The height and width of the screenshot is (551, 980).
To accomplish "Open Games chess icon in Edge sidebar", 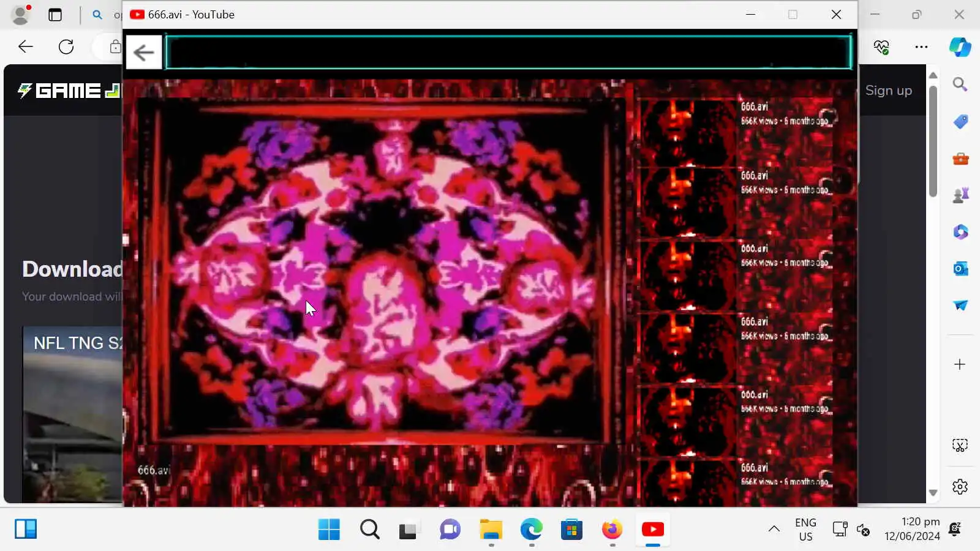I will 960,195.
